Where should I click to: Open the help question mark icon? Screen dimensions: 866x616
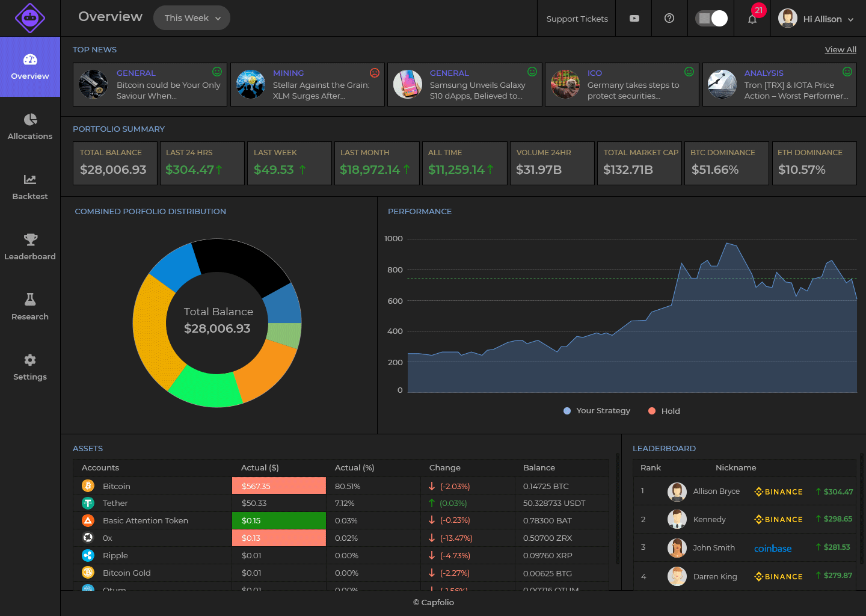tap(669, 19)
